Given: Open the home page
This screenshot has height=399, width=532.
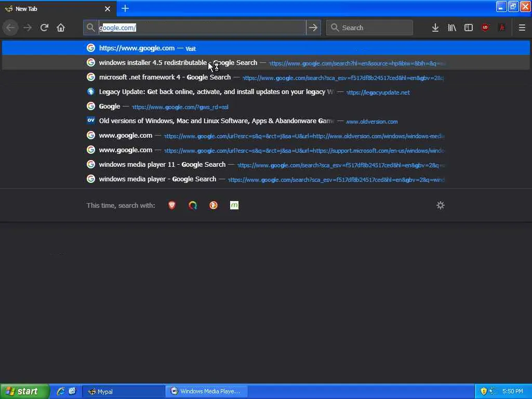Looking at the screenshot, I should (x=61, y=28).
